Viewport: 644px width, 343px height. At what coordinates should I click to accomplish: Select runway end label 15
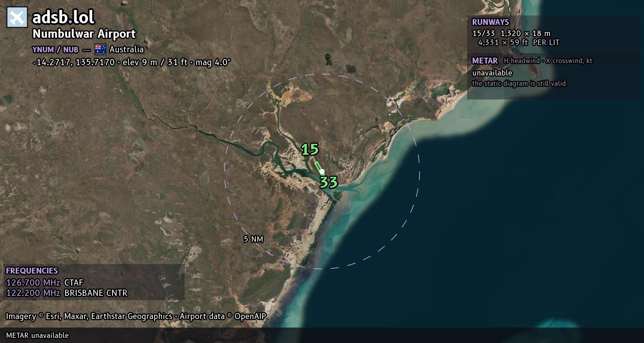coord(310,150)
